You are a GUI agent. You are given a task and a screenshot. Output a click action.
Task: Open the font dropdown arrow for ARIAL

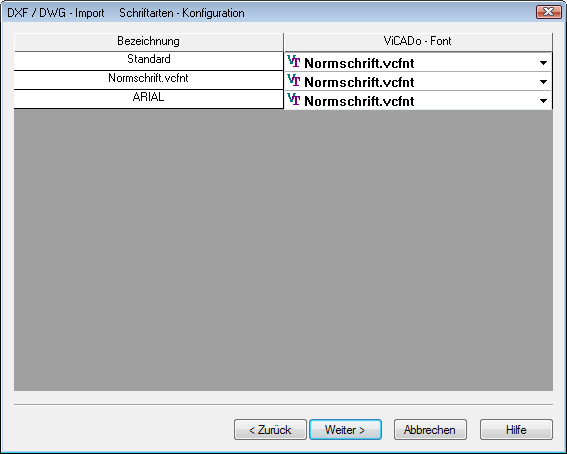coord(543,101)
